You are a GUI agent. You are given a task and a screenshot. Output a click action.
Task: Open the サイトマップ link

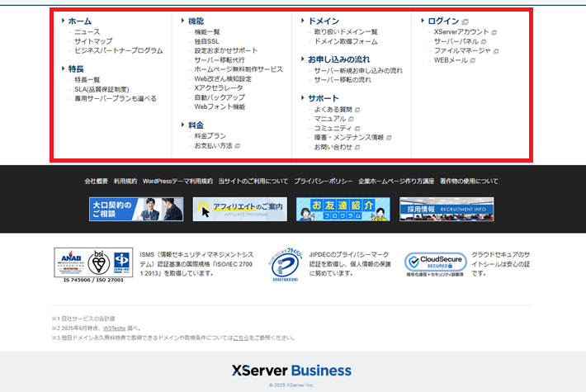tap(93, 41)
